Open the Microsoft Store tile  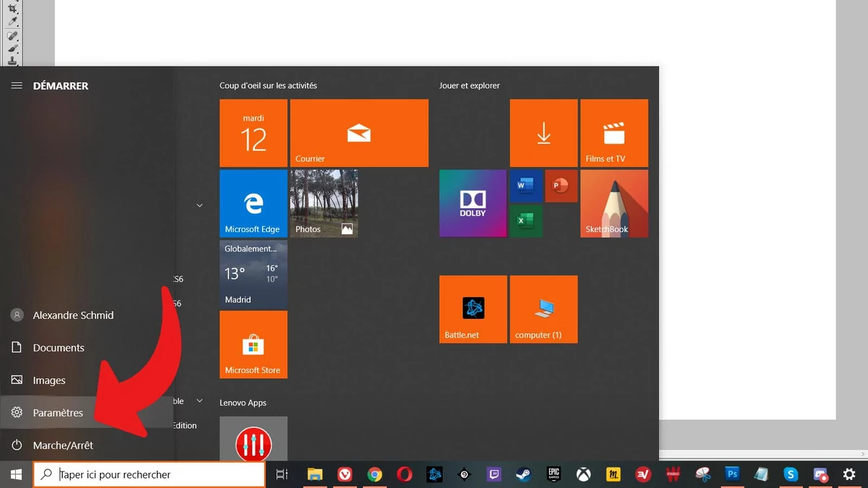coord(253,345)
